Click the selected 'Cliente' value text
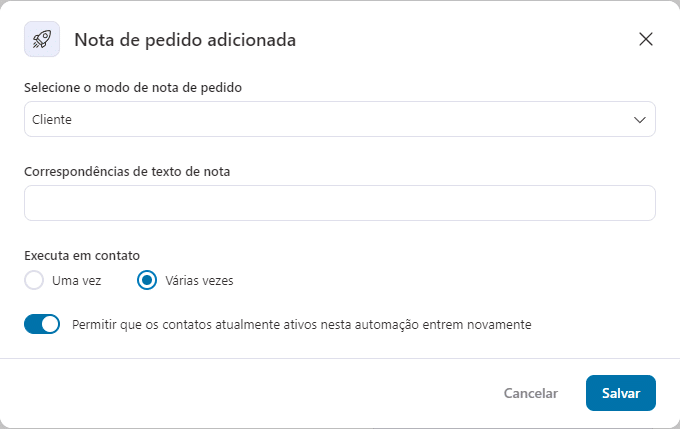680x429 pixels. 52,120
